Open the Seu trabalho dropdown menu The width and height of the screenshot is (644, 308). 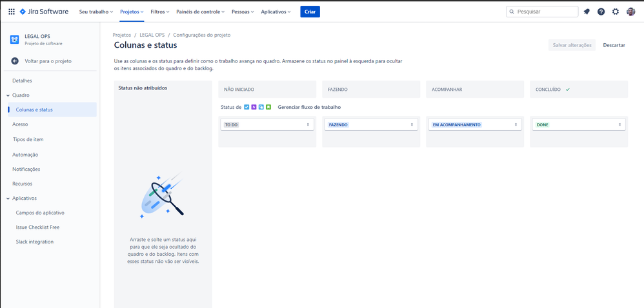point(96,12)
